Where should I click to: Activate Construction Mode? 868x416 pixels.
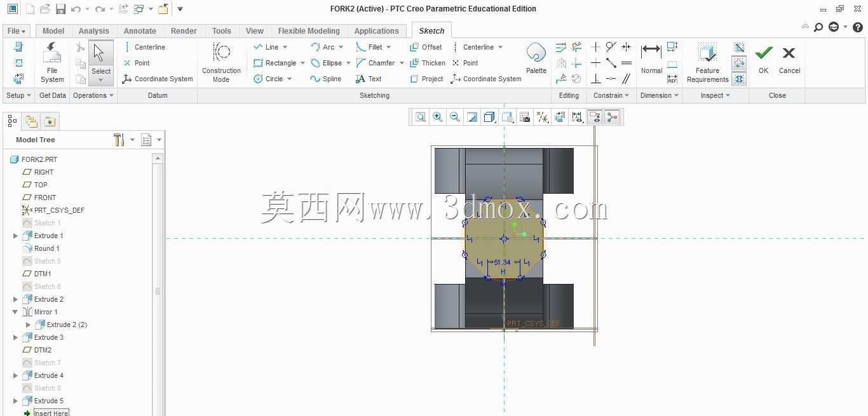pyautogui.click(x=221, y=62)
